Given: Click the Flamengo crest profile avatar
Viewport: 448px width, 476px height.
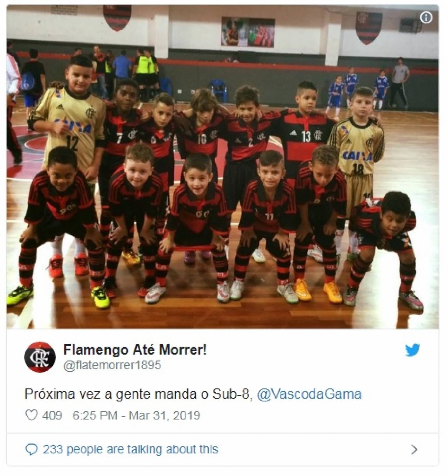Looking at the screenshot, I should point(40,357).
